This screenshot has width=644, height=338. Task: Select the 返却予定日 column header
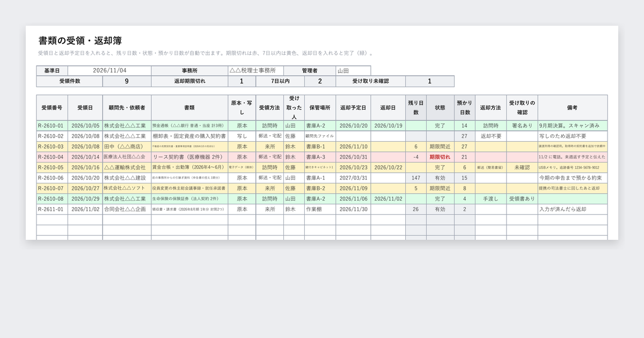tap(353, 108)
